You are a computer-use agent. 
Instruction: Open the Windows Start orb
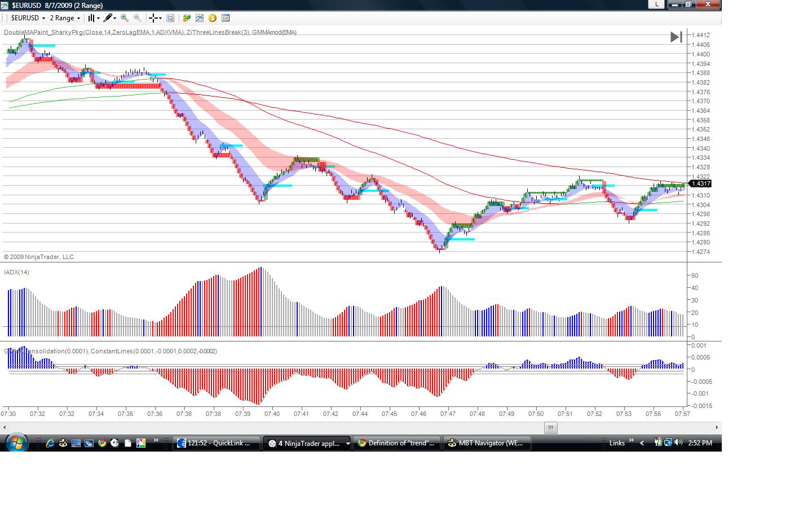pos(16,443)
